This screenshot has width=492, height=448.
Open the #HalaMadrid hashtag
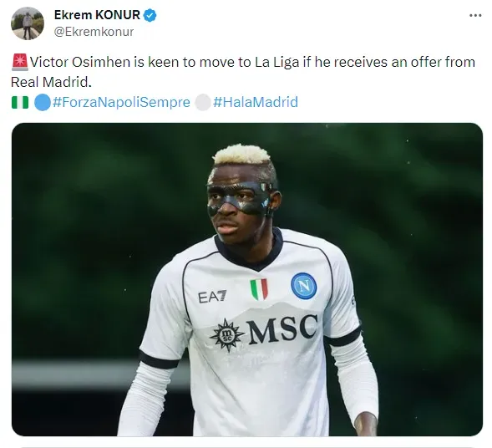point(256,102)
